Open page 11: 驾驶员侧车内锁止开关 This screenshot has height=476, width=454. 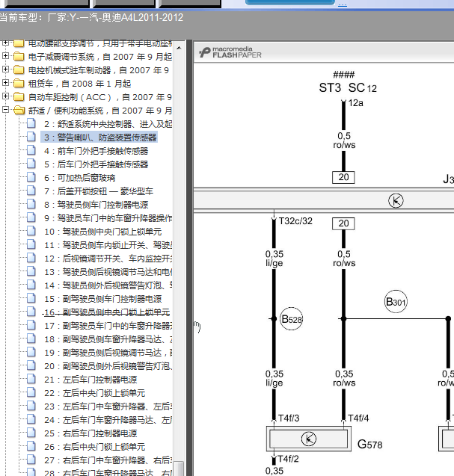(108, 245)
